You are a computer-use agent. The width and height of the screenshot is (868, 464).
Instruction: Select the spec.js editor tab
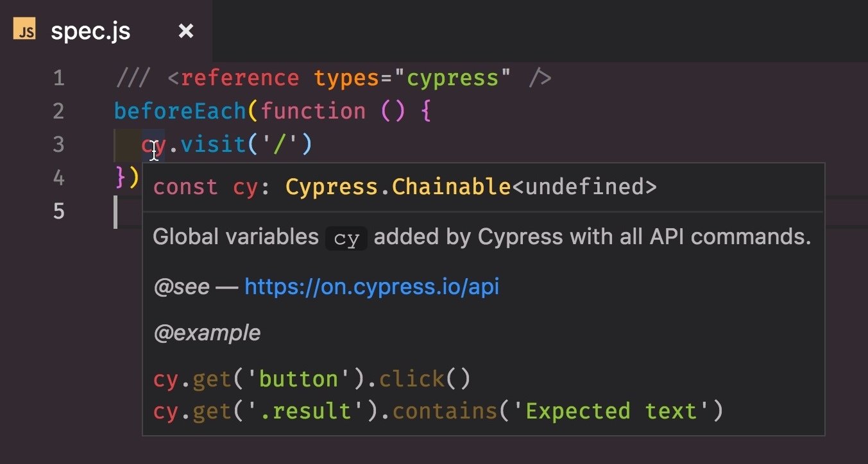[x=106, y=31]
